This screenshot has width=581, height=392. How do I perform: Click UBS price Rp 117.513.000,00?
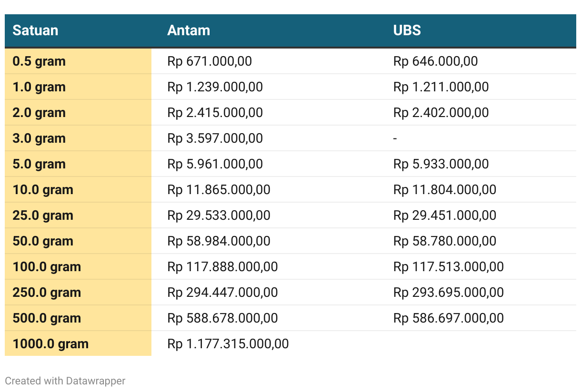tap(449, 267)
